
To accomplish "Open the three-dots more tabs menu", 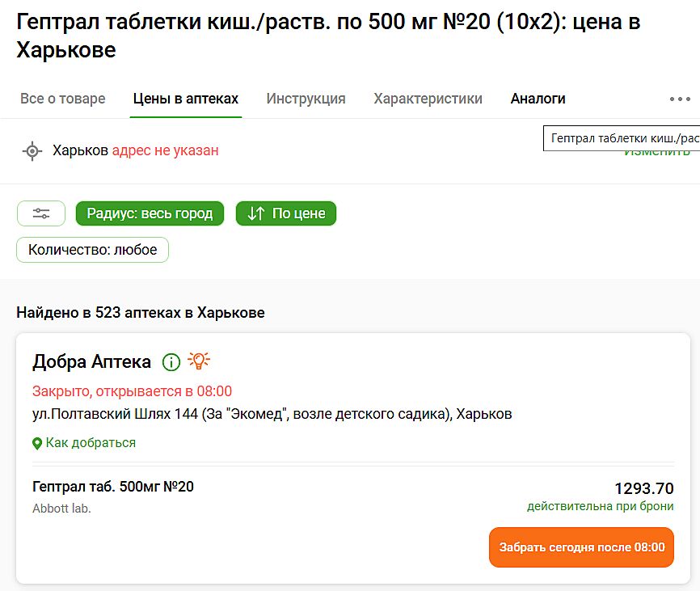I will click(679, 99).
